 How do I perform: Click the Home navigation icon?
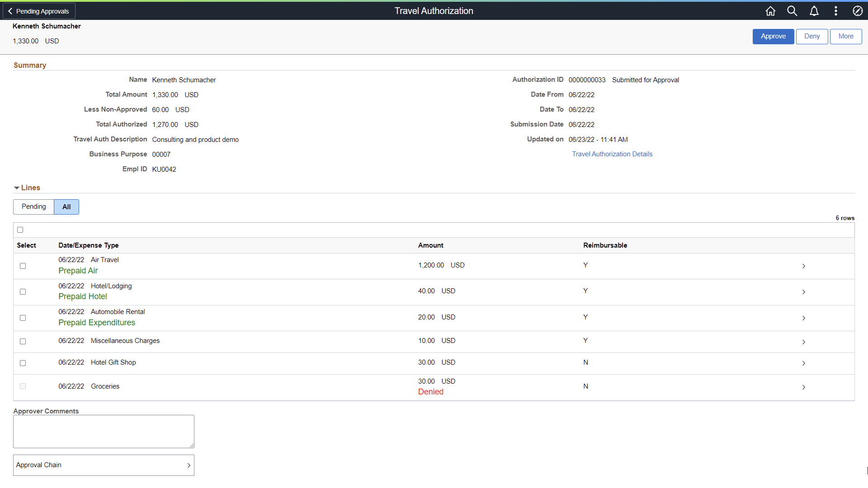[x=771, y=11]
